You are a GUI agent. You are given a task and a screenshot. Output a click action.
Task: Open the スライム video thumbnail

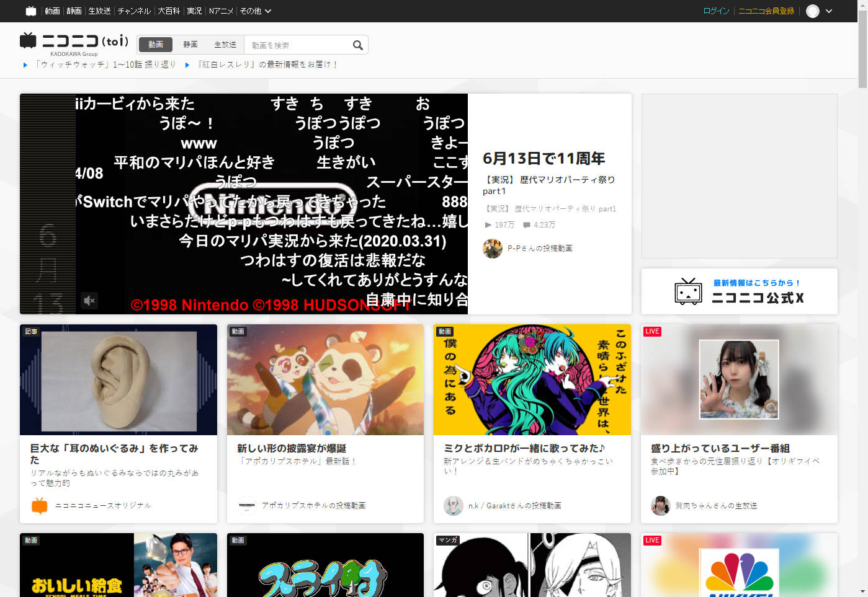(x=325, y=565)
